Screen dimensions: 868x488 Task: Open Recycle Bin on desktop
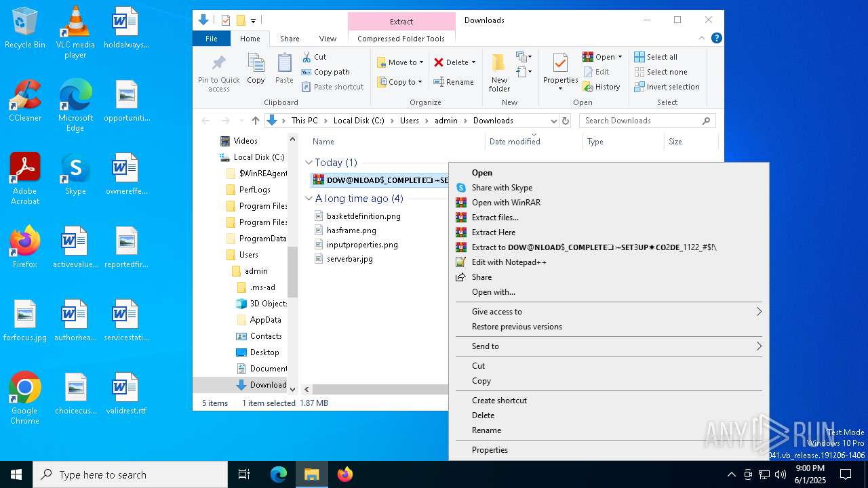tap(25, 28)
